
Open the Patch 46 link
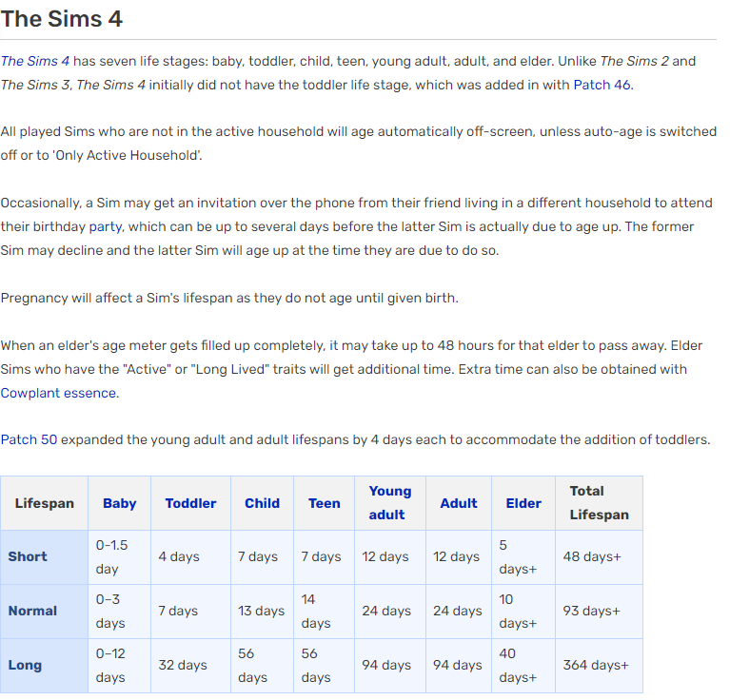[x=602, y=85]
